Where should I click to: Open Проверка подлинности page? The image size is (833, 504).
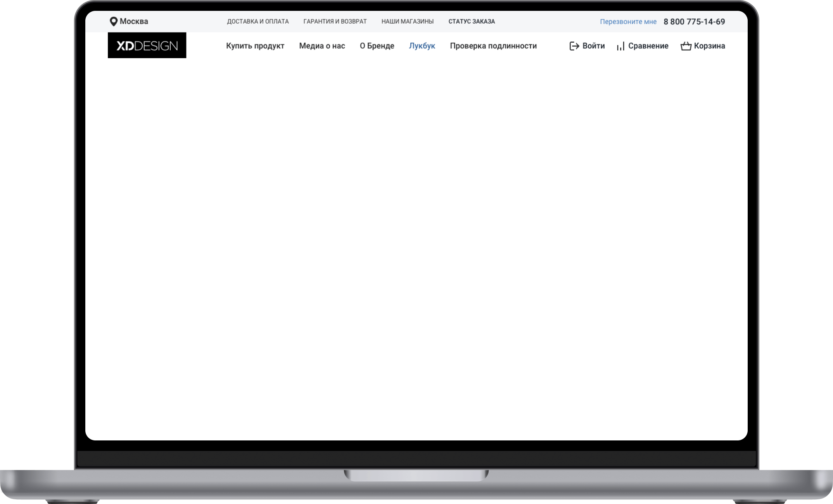(x=493, y=46)
